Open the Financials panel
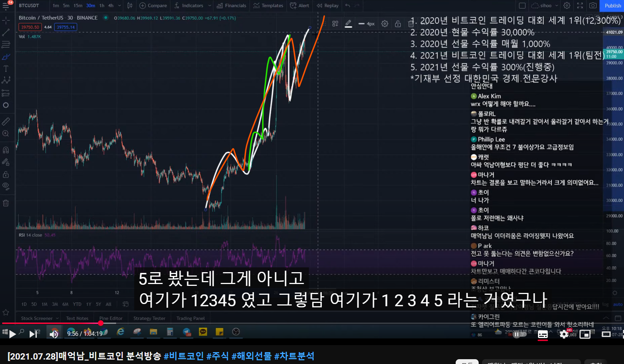This screenshot has width=624, height=364. (232, 6)
